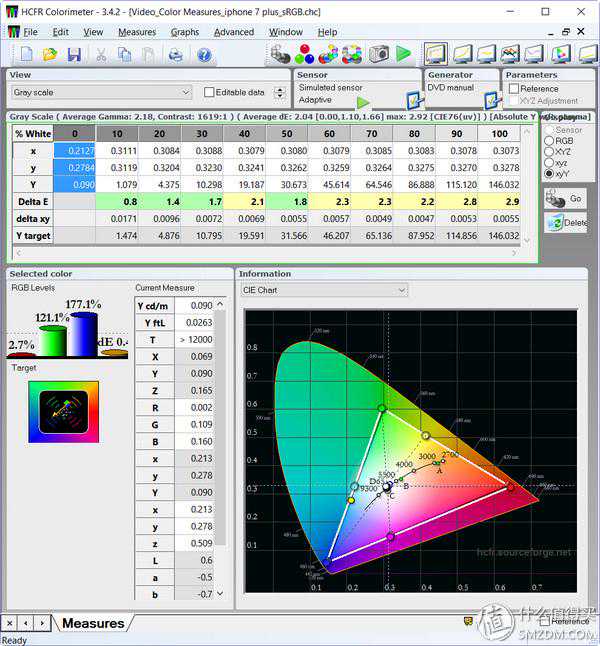Tick the Reference checkbox under Parameters
The width and height of the screenshot is (600, 646).
point(513,89)
